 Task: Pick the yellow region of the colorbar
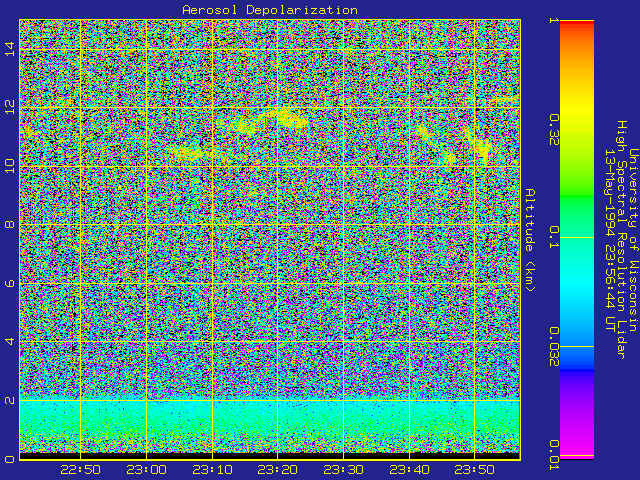tap(577, 110)
